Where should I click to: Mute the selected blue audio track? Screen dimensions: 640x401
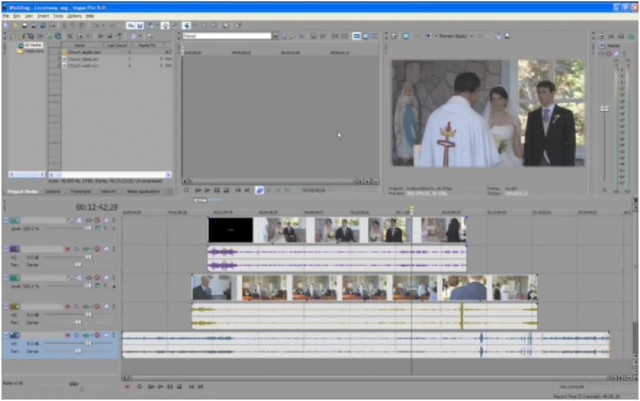(97, 335)
